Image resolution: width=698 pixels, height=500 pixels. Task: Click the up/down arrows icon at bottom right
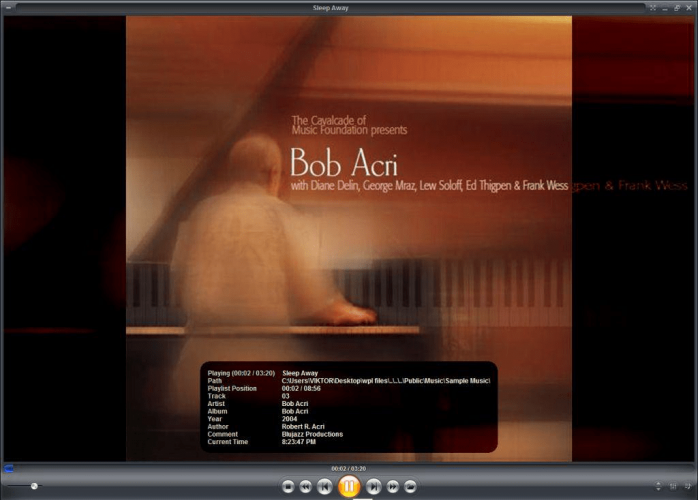(x=658, y=487)
